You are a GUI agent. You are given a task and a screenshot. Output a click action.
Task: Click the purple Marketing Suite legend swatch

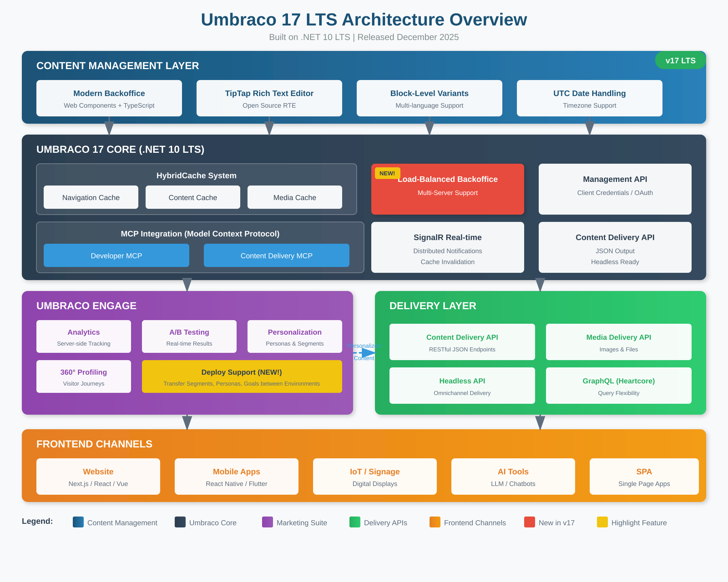268,522
